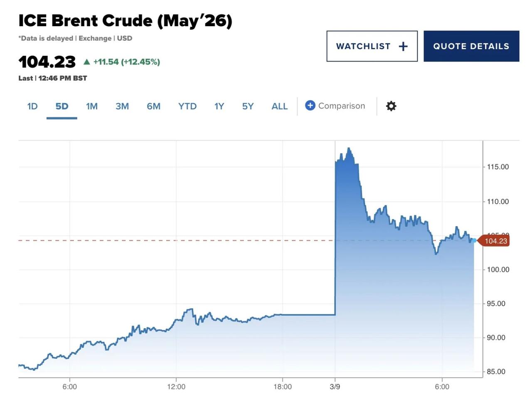Open chart settings gear icon
Viewport: 532px width, 408px height.
[x=391, y=106]
